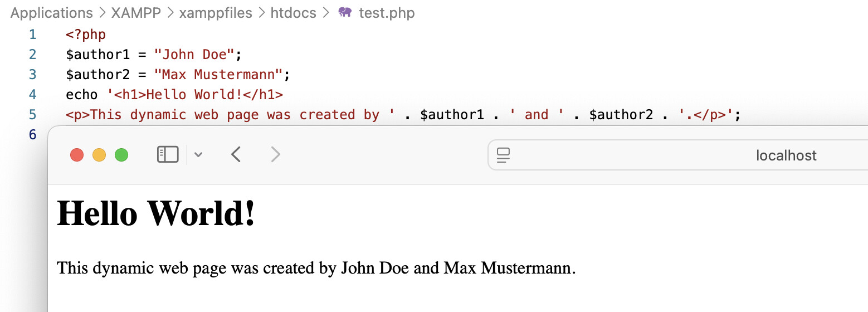Screen dimensions: 868x312
Task: Go forward to the next page
Action: [x=275, y=154]
